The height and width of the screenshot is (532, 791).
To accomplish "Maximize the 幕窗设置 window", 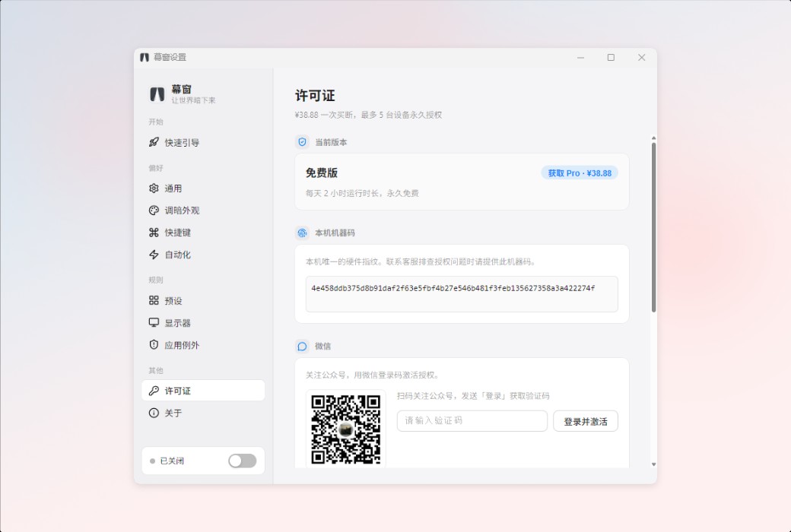I will point(611,58).
